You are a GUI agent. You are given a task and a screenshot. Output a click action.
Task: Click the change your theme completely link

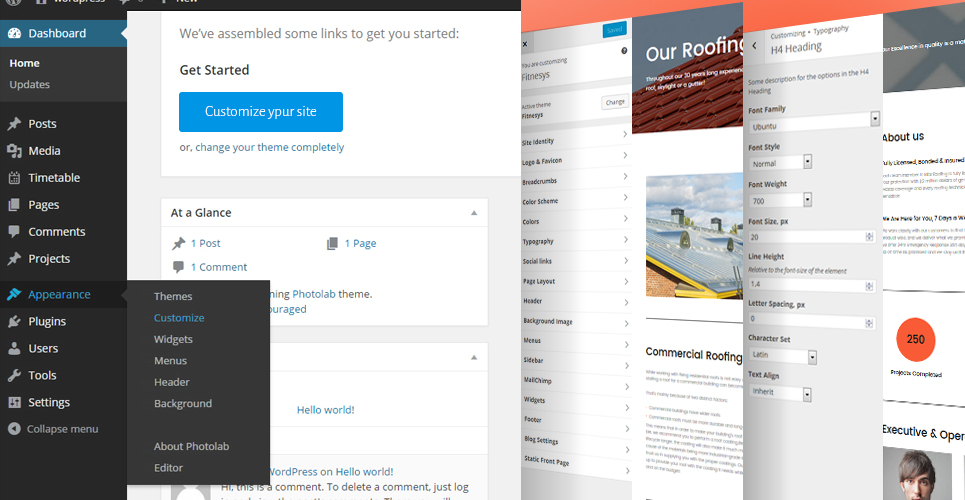270,148
